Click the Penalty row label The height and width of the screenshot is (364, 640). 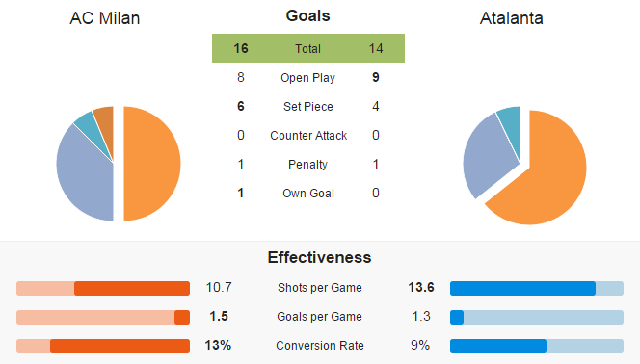(307, 165)
